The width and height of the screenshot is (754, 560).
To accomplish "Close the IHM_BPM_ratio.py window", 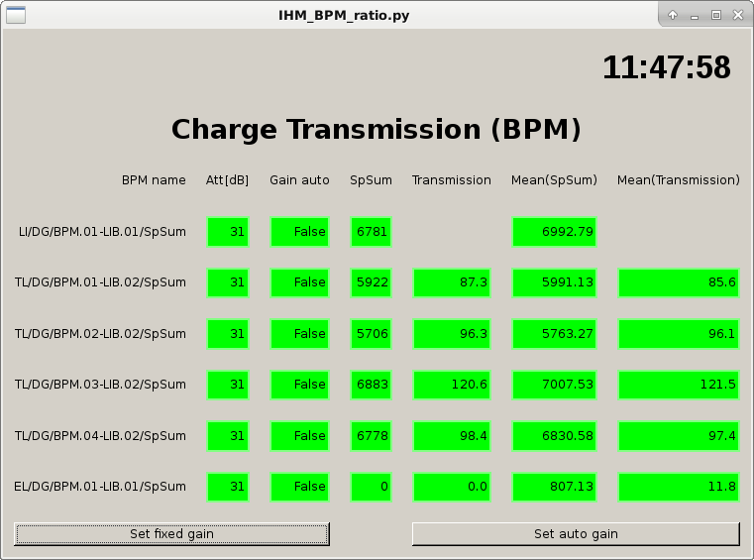I will click(x=738, y=15).
